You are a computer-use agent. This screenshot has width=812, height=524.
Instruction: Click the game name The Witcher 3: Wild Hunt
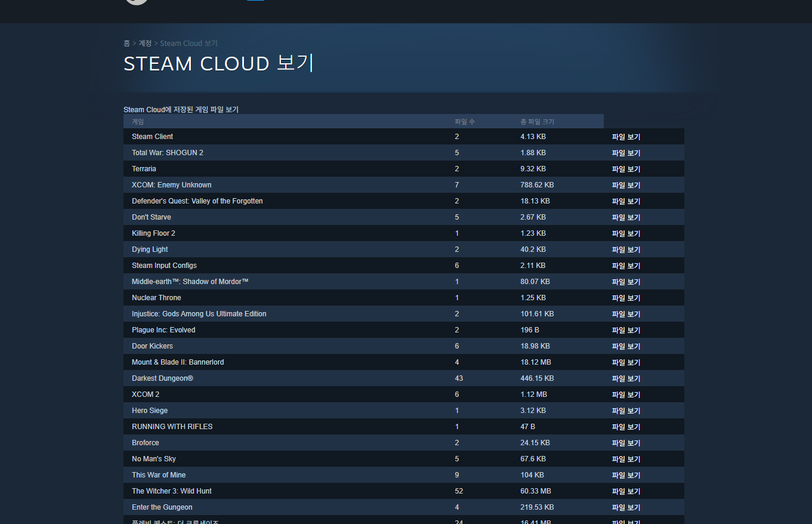point(172,491)
